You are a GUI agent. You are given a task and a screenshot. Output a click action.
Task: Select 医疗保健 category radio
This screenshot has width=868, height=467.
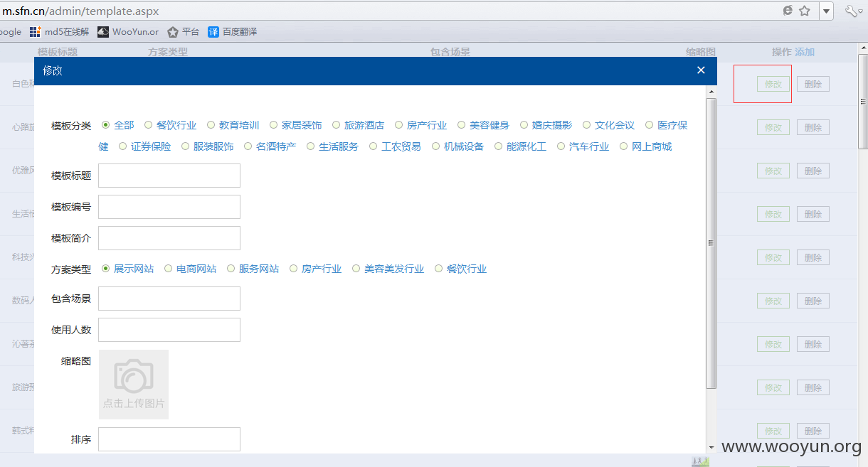(x=650, y=125)
